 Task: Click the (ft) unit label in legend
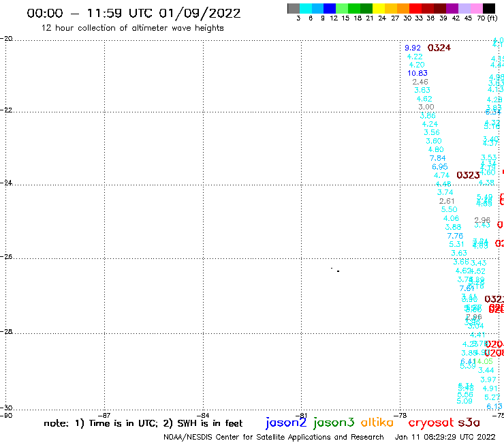492,18
